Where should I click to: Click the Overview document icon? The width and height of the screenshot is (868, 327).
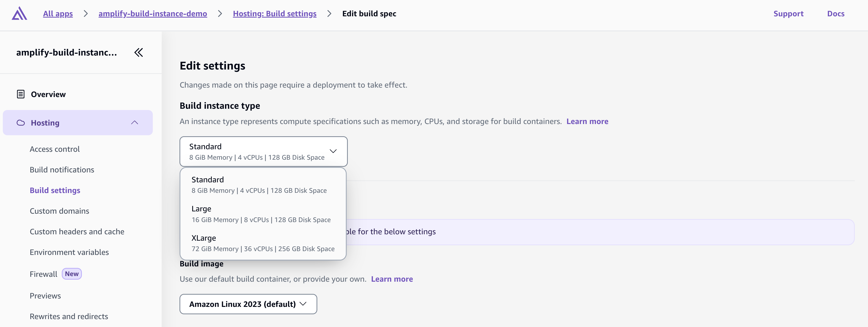tap(21, 94)
